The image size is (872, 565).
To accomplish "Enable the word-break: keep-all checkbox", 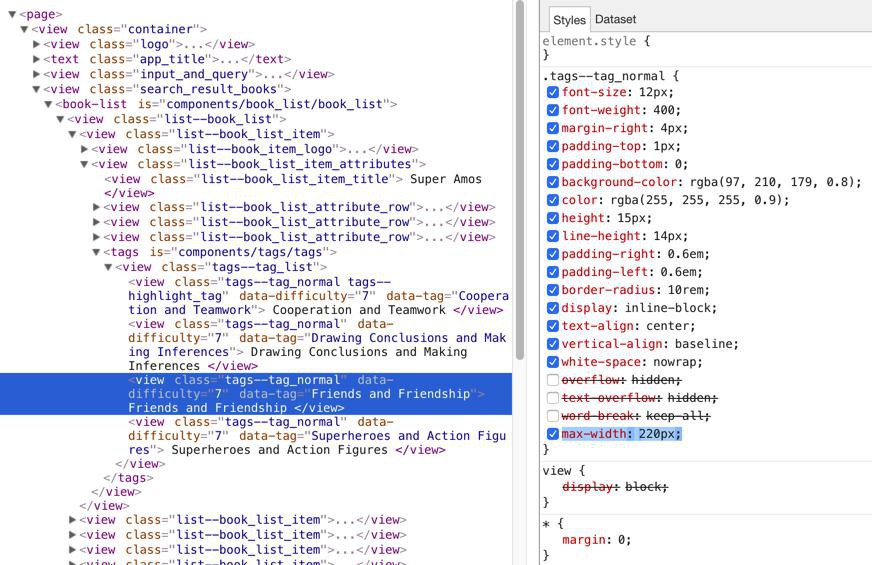I will tap(553, 415).
